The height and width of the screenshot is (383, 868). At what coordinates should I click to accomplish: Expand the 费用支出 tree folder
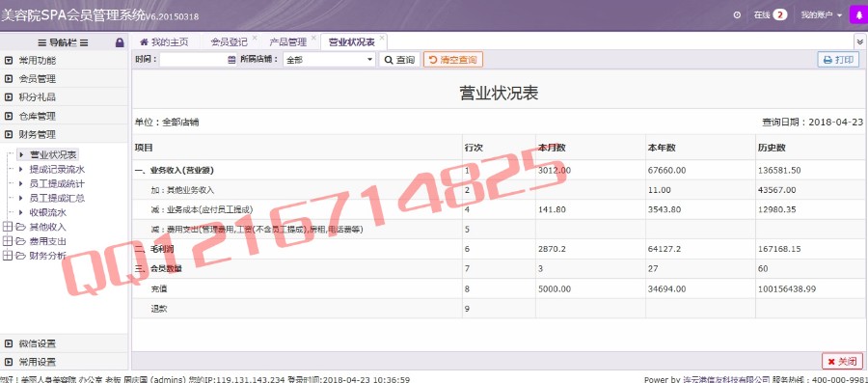(x=7, y=241)
